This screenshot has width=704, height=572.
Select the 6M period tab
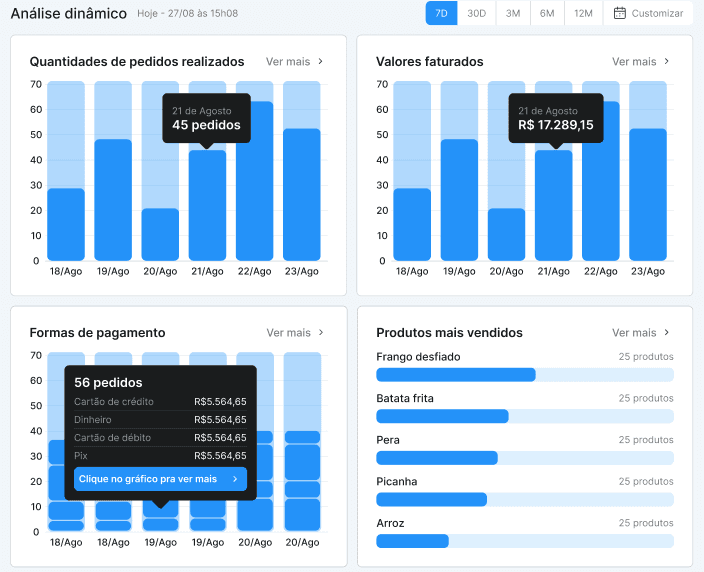pos(546,14)
